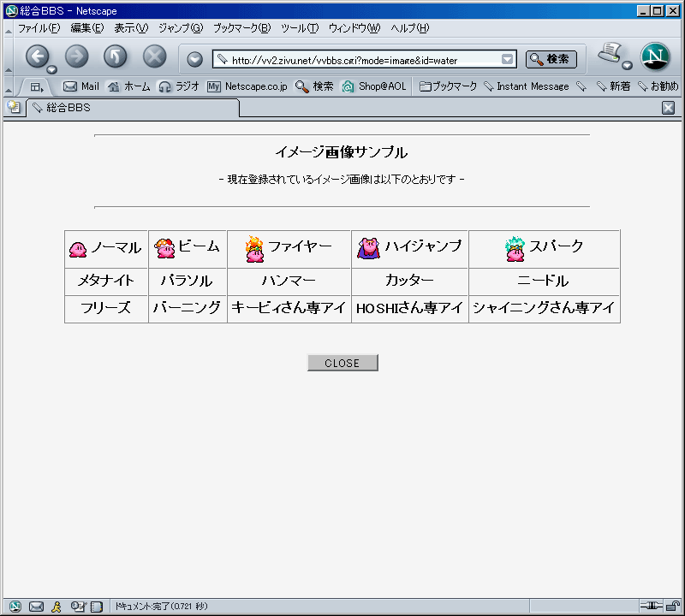
Task: Click the フリーズ table cell
Action: click(106, 309)
